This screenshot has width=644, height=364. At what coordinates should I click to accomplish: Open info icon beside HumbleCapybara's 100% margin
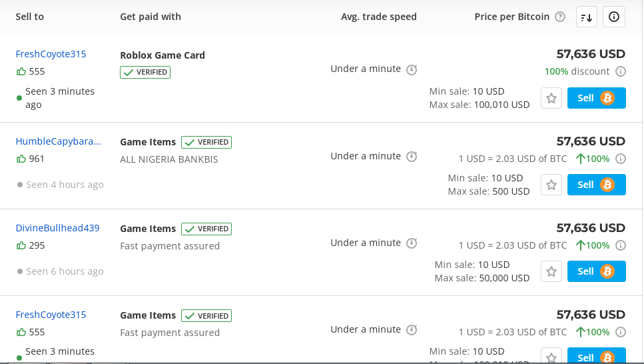[621, 159]
